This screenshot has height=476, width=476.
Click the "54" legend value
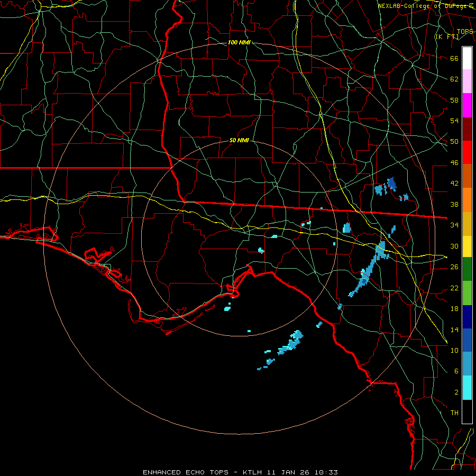click(x=454, y=121)
